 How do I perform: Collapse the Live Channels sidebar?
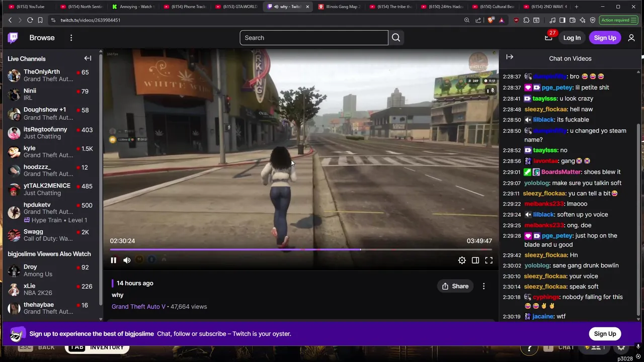click(x=88, y=58)
